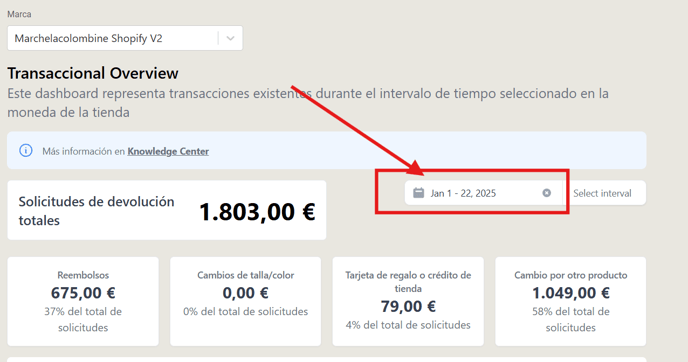
Task: Click the 79,00 € gift card amount
Action: click(408, 306)
